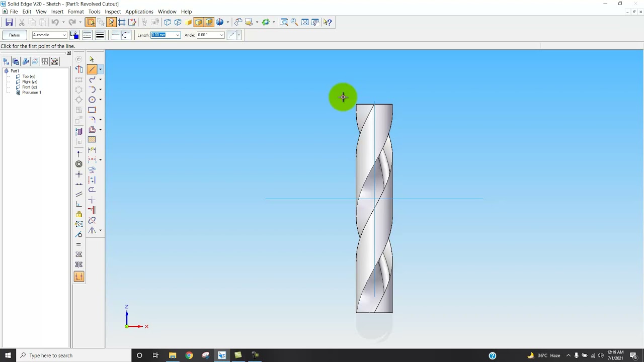644x362 pixels.
Task: Apply the Parallel relationship
Action: point(79,194)
